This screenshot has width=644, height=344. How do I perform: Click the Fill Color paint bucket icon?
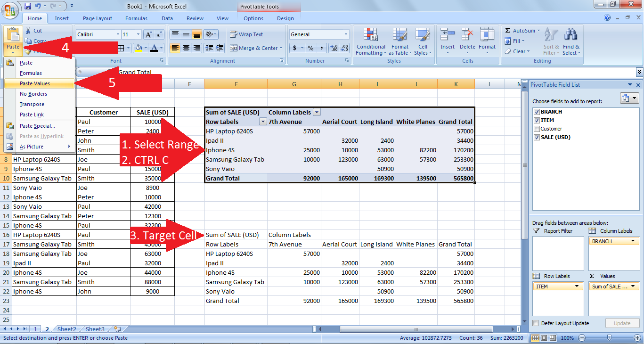point(138,48)
